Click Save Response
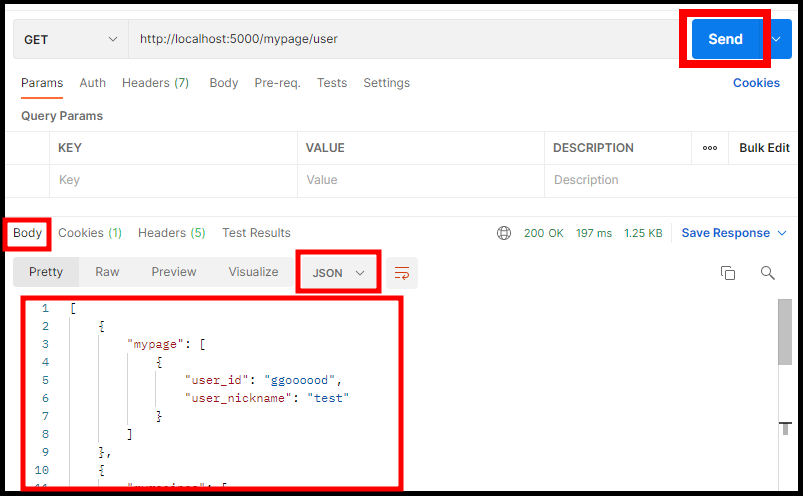 725,233
